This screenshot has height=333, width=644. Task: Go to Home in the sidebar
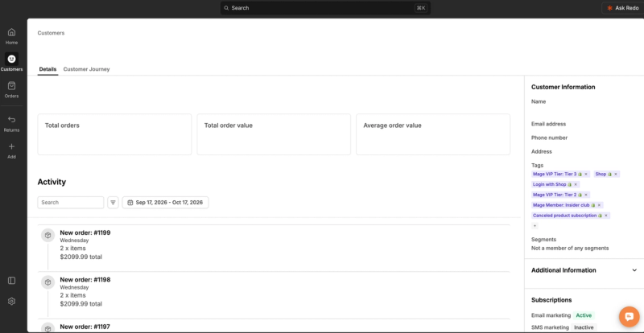[11, 36]
